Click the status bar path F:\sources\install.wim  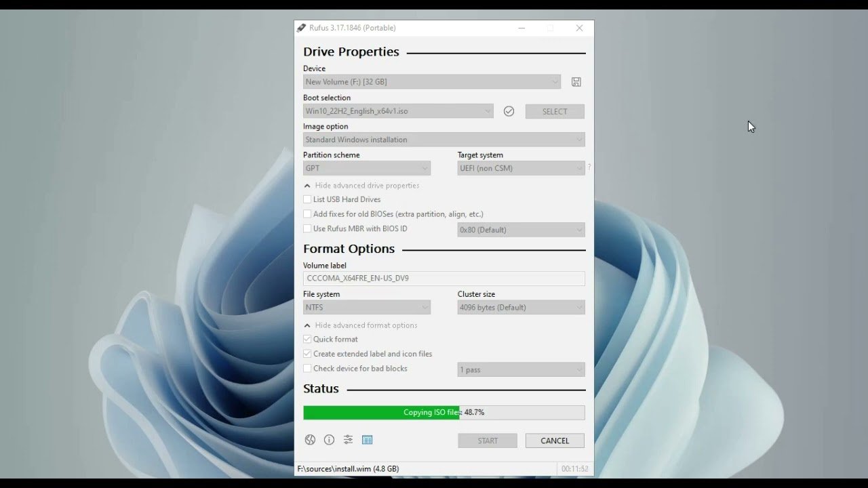click(x=348, y=468)
